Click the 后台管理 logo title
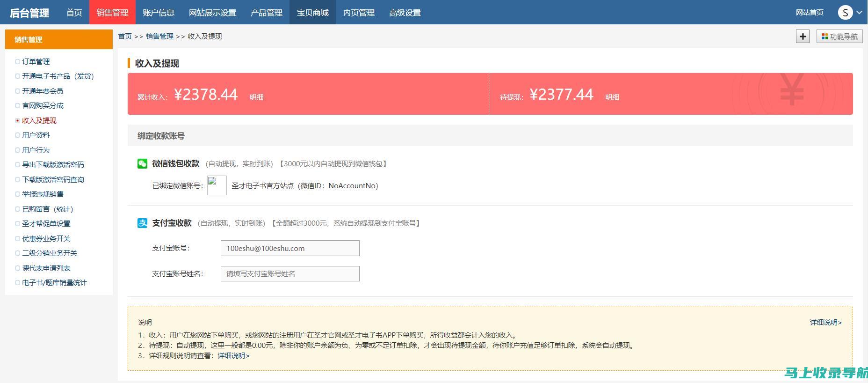 tap(29, 13)
